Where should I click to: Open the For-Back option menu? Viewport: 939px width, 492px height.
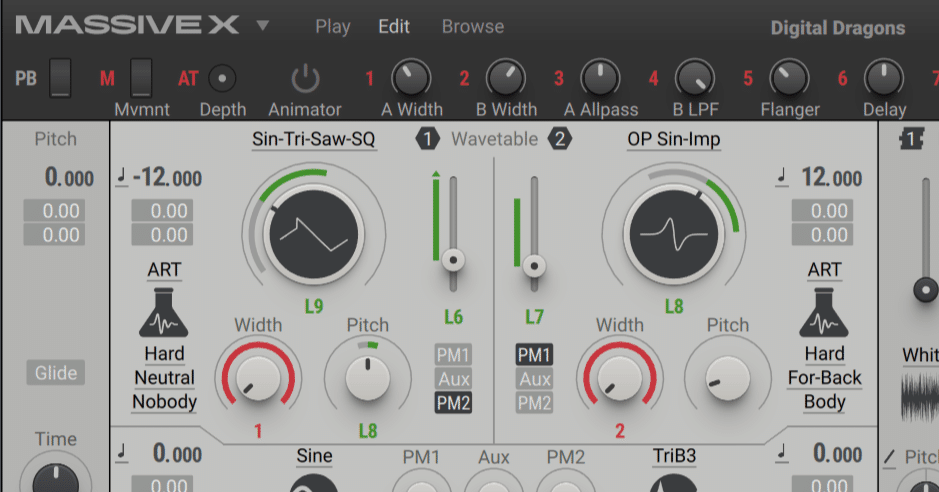(x=824, y=378)
